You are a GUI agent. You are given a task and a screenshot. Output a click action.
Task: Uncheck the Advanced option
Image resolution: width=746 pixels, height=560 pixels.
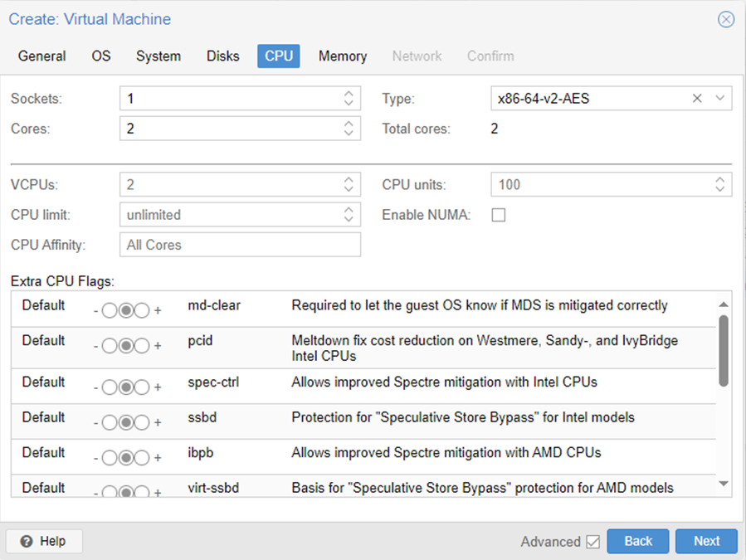click(593, 541)
